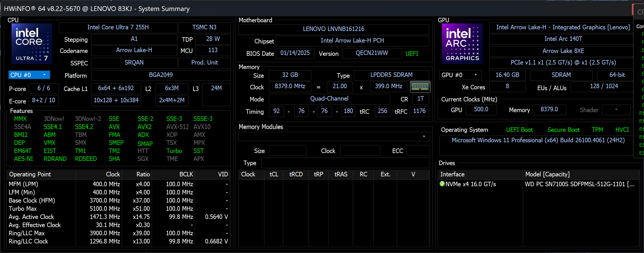Click the AVX-512 feature flag

click(178, 127)
